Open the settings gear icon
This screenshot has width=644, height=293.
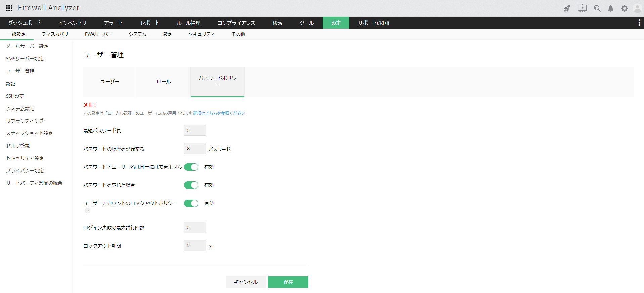coord(624,8)
